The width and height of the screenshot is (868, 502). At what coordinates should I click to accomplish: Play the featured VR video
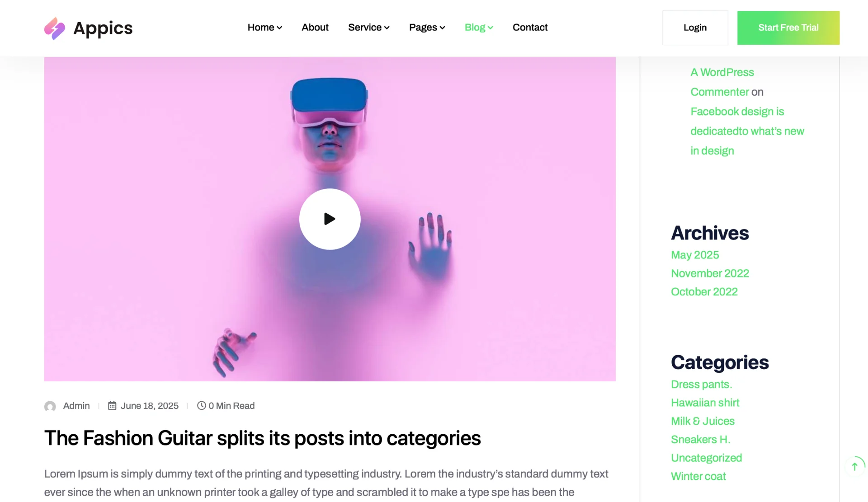[330, 219]
